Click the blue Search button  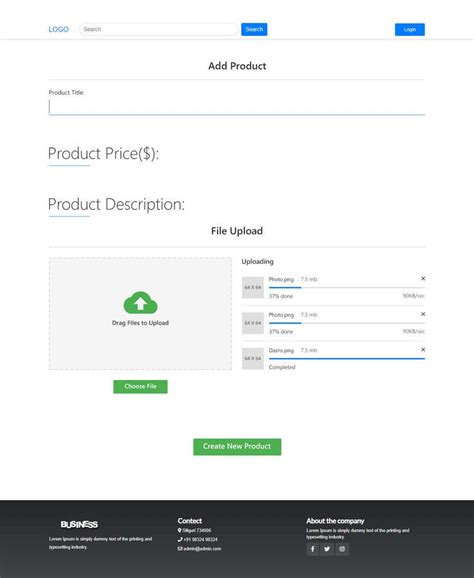point(254,29)
